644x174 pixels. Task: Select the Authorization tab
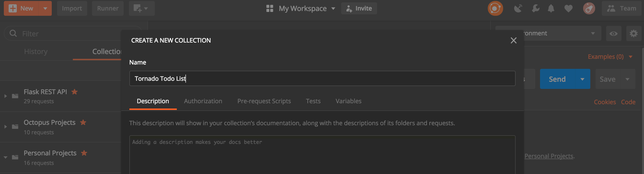[203, 101]
